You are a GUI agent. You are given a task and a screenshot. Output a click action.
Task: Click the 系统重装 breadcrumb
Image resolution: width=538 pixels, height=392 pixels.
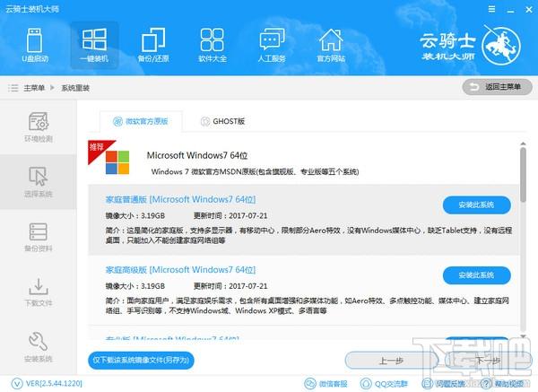coord(75,88)
